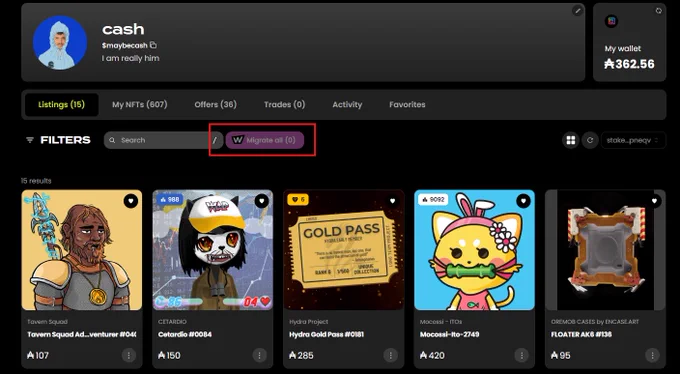Image resolution: width=680 pixels, height=374 pixels.
Task: Open the Cetardio #0084 artwork
Action: (213, 250)
